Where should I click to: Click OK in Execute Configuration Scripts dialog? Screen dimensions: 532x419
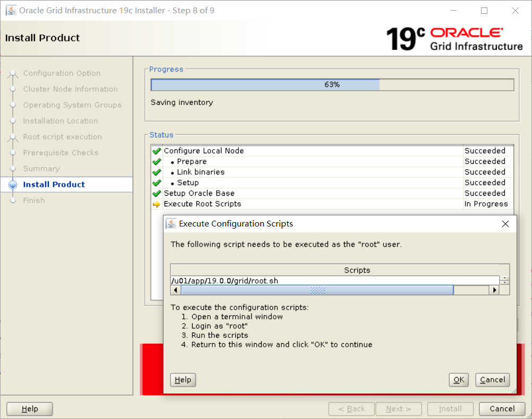(x=458, y=380)
